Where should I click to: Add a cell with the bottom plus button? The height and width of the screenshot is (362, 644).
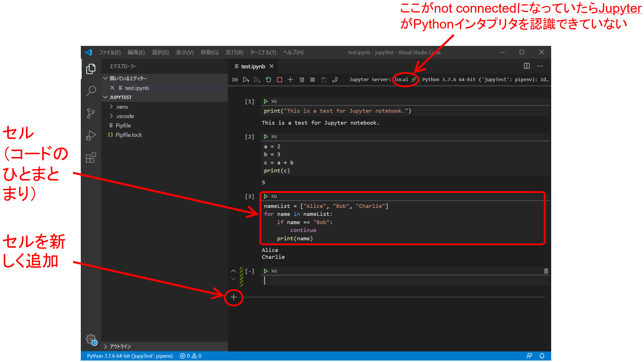coord(234,297)
